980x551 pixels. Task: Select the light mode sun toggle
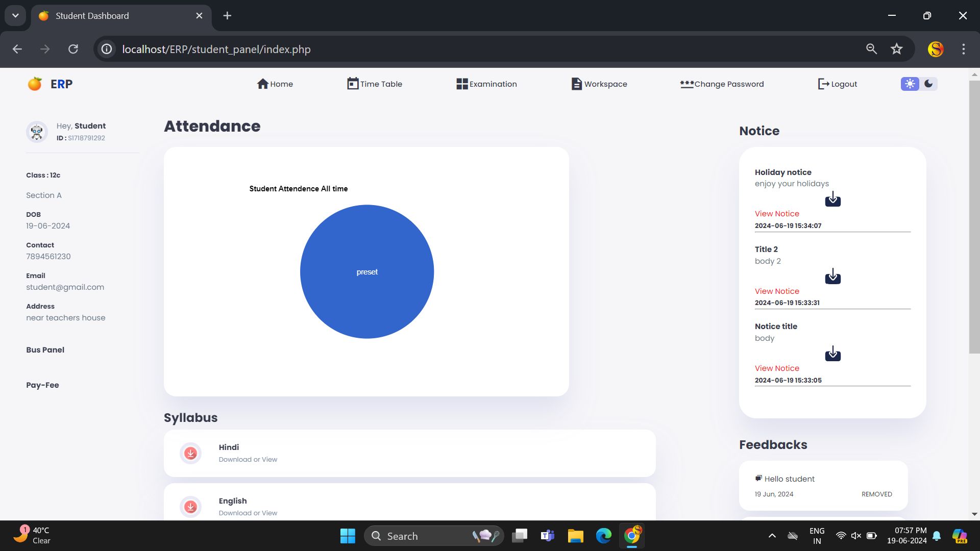[910, 84]
